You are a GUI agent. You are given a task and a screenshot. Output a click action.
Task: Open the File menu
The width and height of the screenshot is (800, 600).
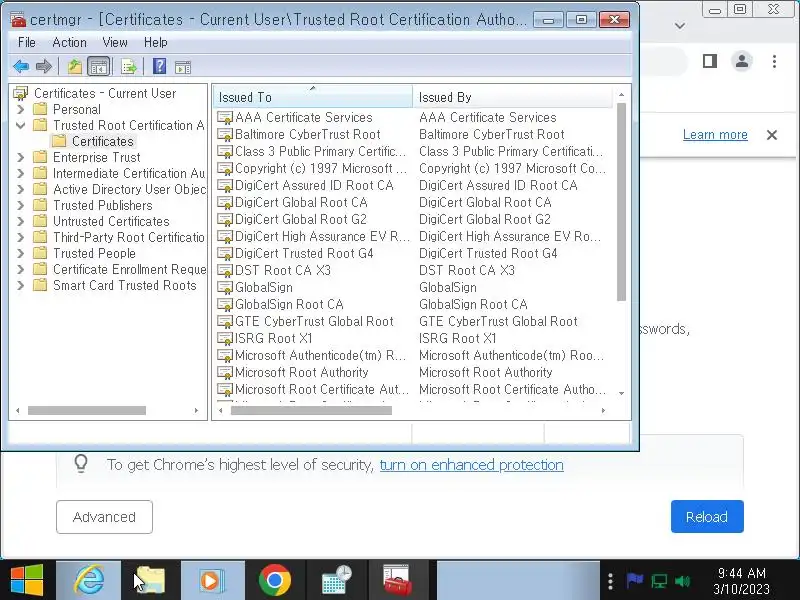tap(27, 42)
